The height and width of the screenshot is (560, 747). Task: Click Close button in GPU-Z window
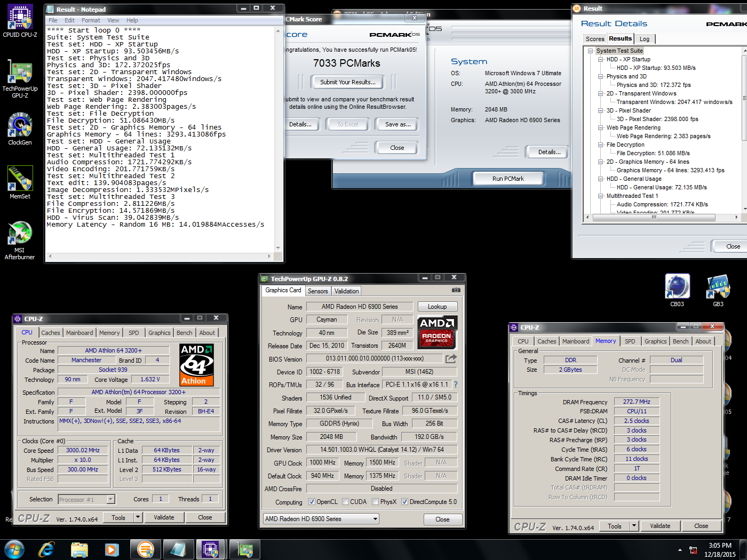pos(442,519)
